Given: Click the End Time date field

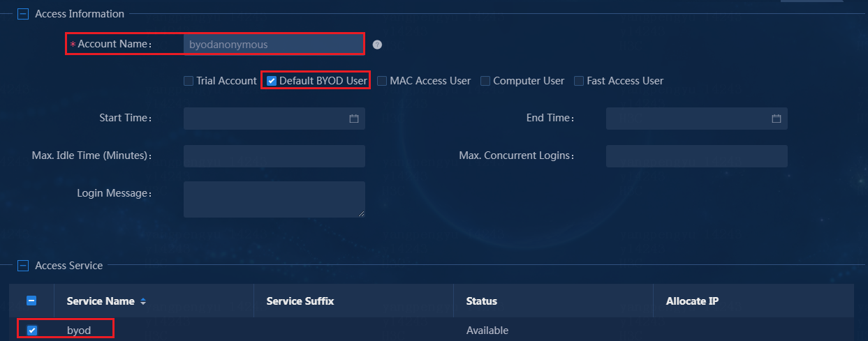Looking at the screenshot, I should point(696,119).
